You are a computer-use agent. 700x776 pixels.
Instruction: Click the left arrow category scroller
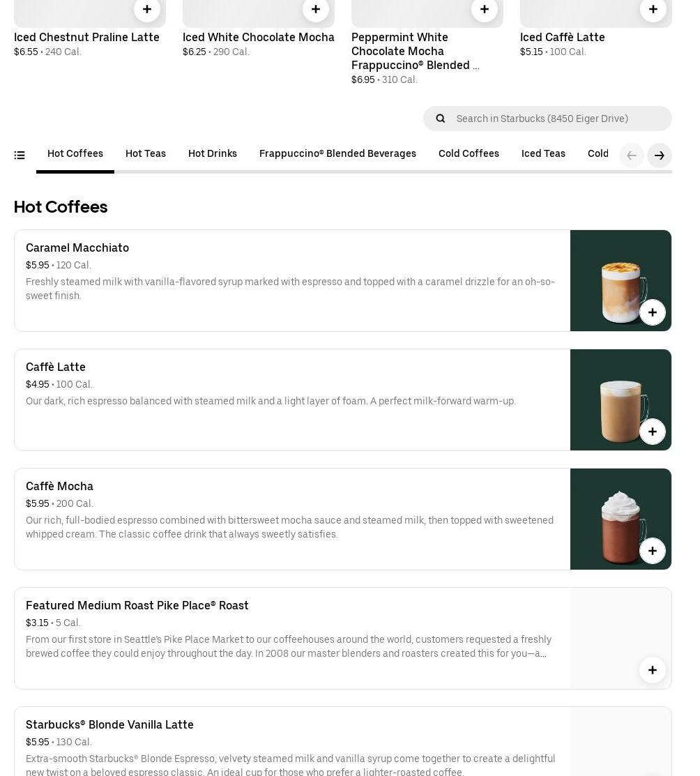coord(632,155)
